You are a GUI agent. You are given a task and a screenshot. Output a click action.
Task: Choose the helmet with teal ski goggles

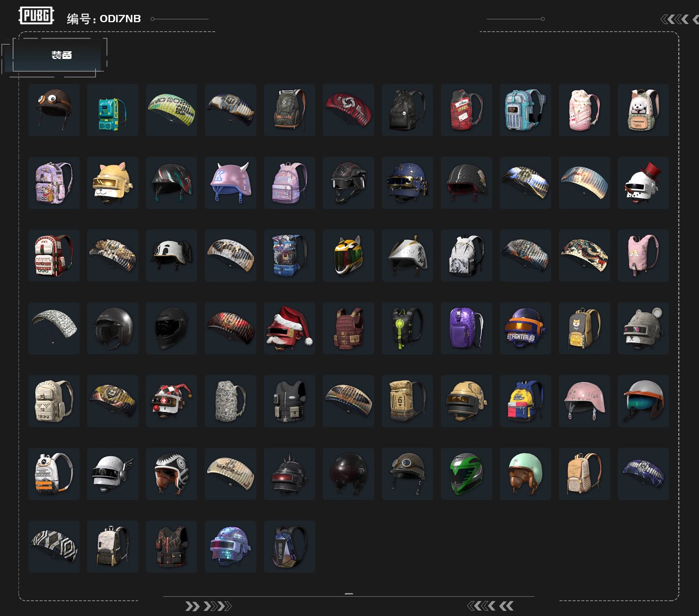pos(643,401)
